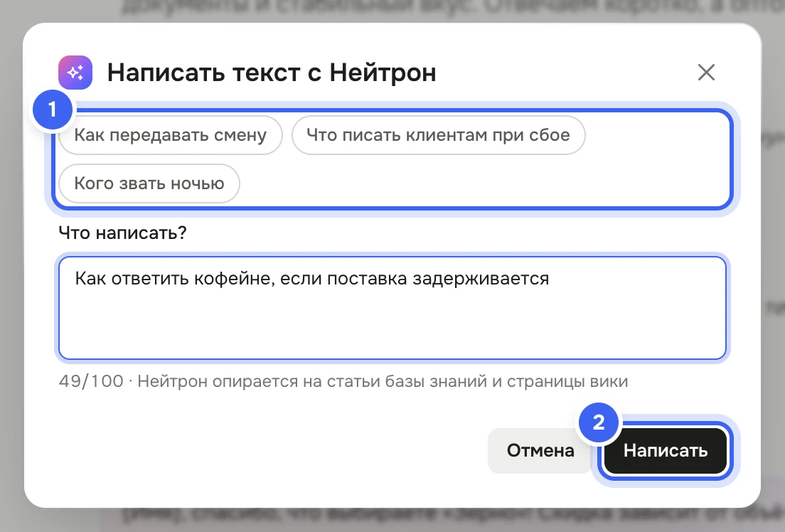Pick the 'Как передавать смену' suggestion
This screenshot has height=532, width=785.
[171, 135]
